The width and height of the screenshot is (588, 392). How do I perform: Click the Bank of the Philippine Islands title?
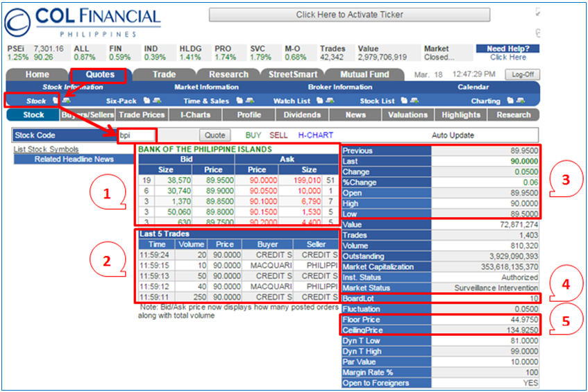205,149
